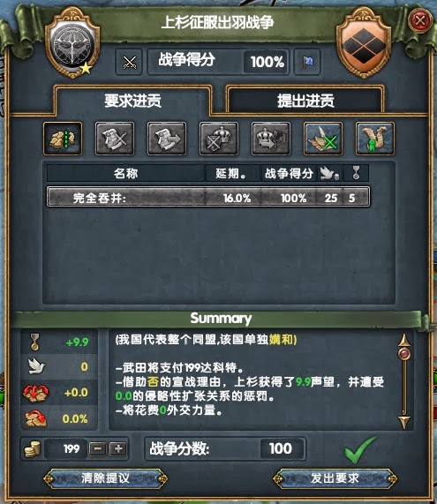This screenshot has width=437, height=504.
Task: Decrease ducats with the minus button
Action: click(x=97, y=449)
